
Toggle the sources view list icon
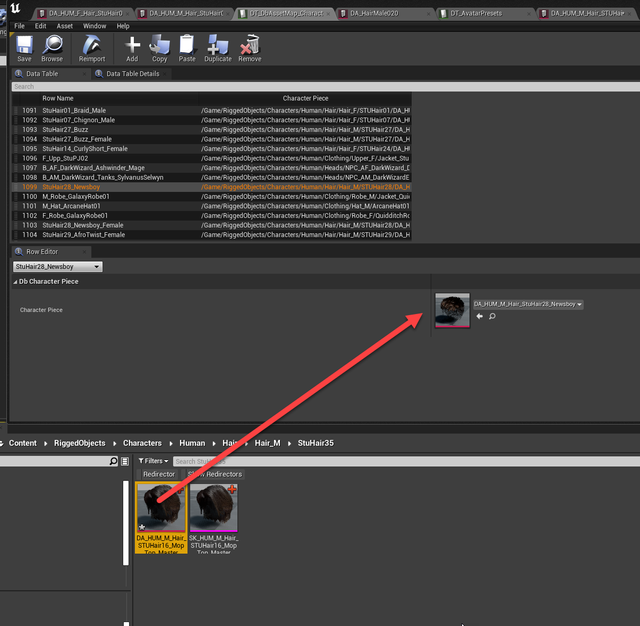point(125,461)
